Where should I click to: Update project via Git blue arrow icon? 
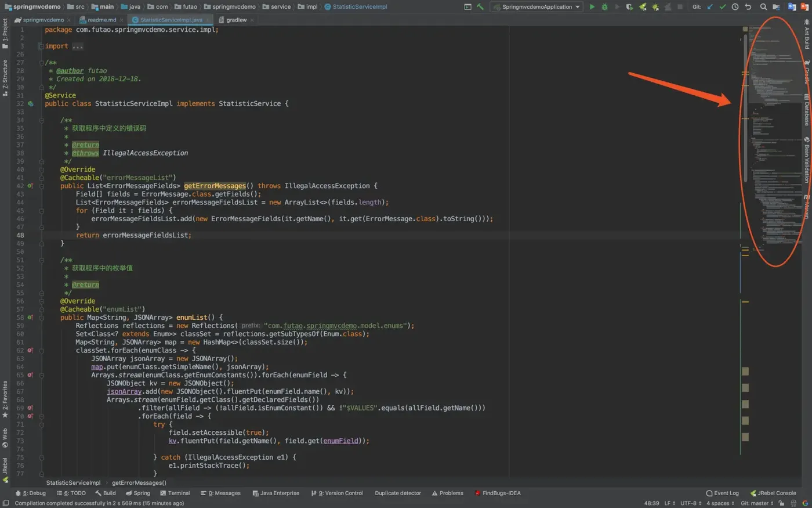[x=710, y=7]
